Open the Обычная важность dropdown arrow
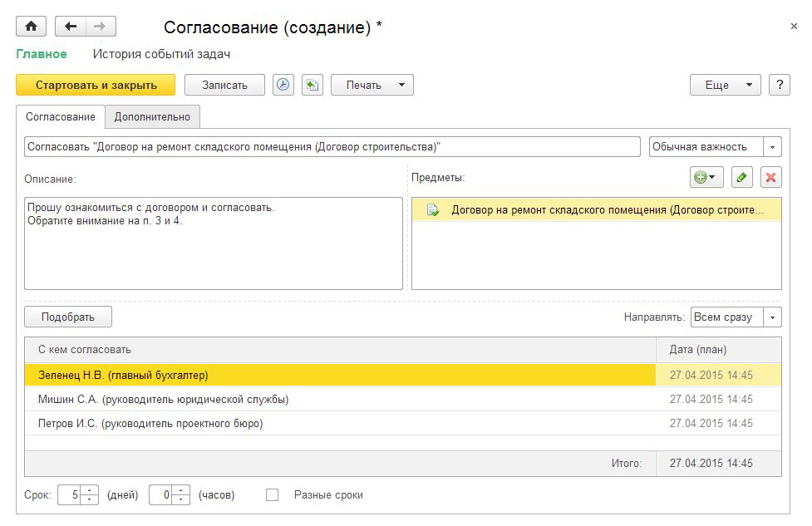812x526 pixels. coord(772,147)
